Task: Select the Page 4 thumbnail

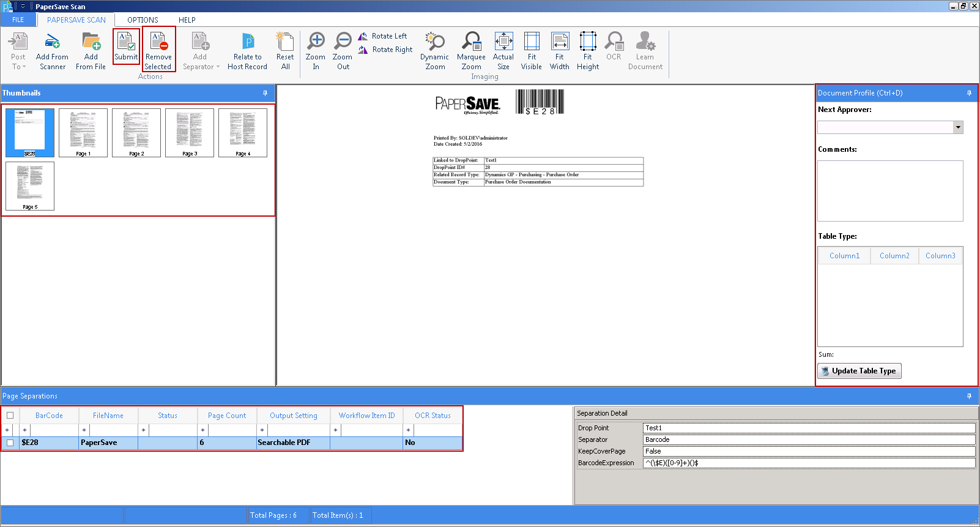Action: click(243, 133)
